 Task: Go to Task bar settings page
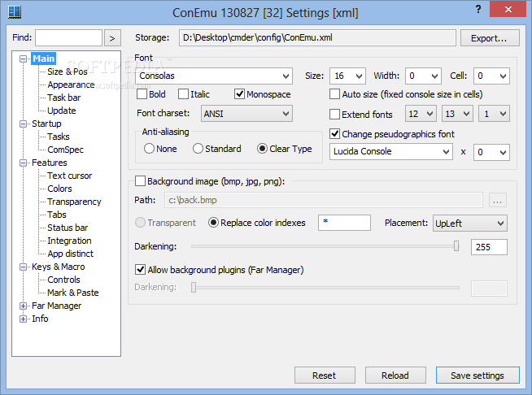(x=63, y=98)
